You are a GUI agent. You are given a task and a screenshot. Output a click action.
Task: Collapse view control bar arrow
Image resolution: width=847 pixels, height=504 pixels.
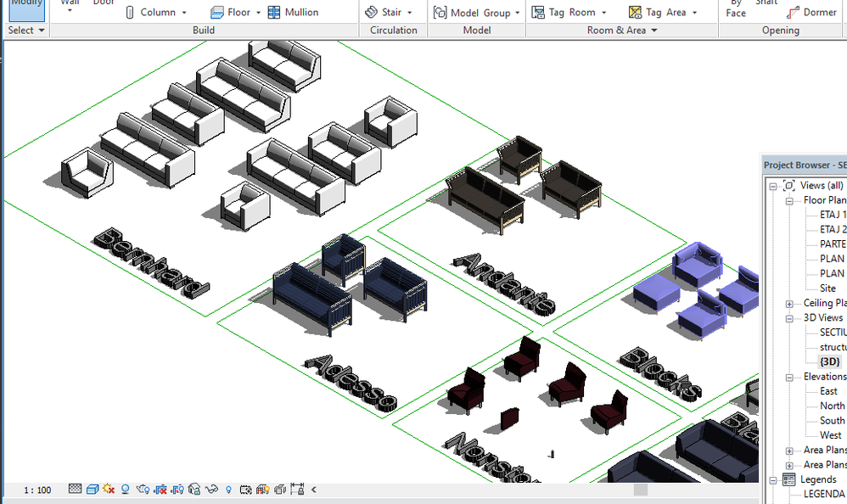pos(313,490)
